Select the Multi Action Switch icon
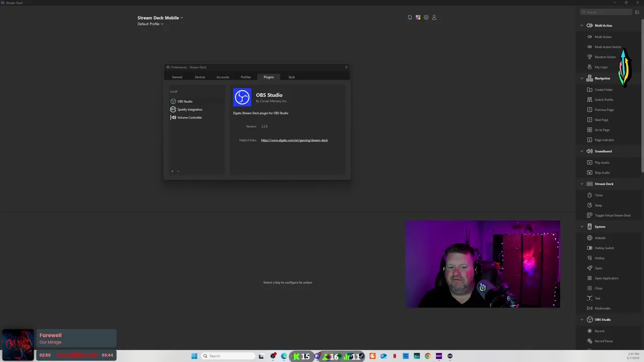The width and height of the screenshot is (644, 362). 590,47
